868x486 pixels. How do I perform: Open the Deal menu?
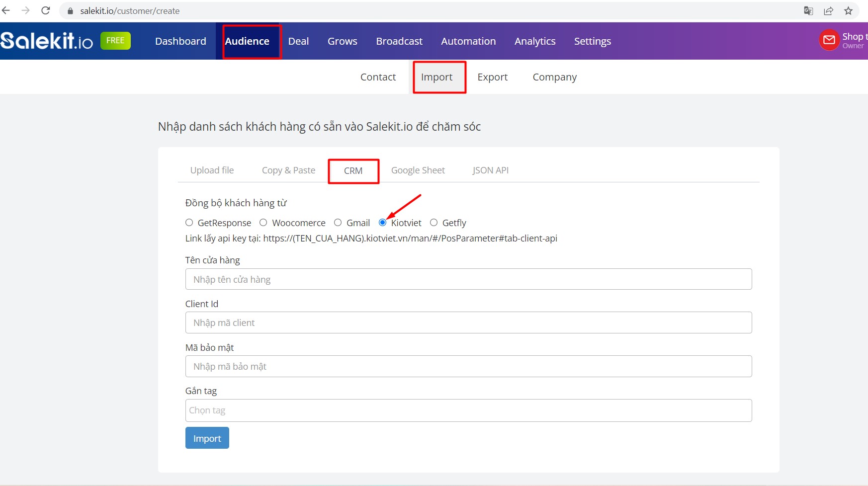click(298, 41)
